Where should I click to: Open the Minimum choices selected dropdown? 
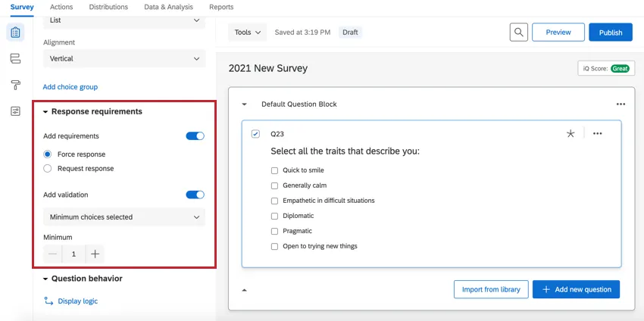[124, 217]
